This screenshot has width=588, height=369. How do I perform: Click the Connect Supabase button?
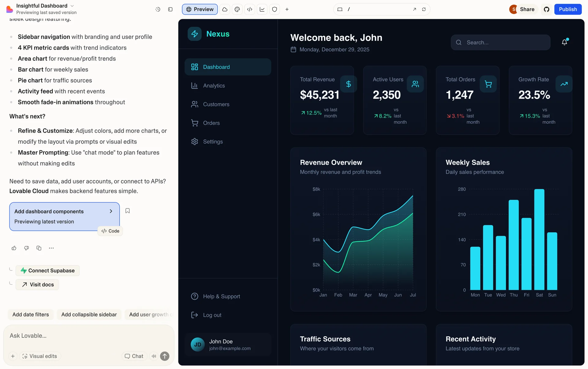tap(47, 271)
